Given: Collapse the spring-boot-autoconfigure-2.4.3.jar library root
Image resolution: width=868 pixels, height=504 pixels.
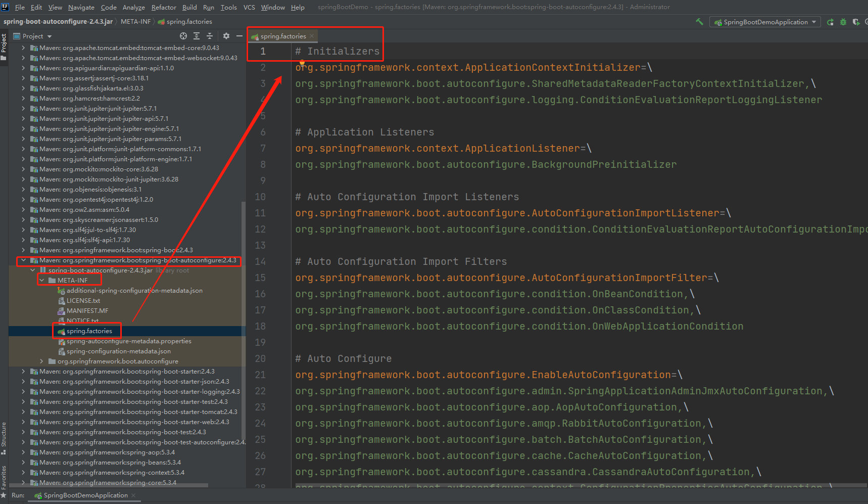Looking at the screenshot, I should (x=32, y=270).
